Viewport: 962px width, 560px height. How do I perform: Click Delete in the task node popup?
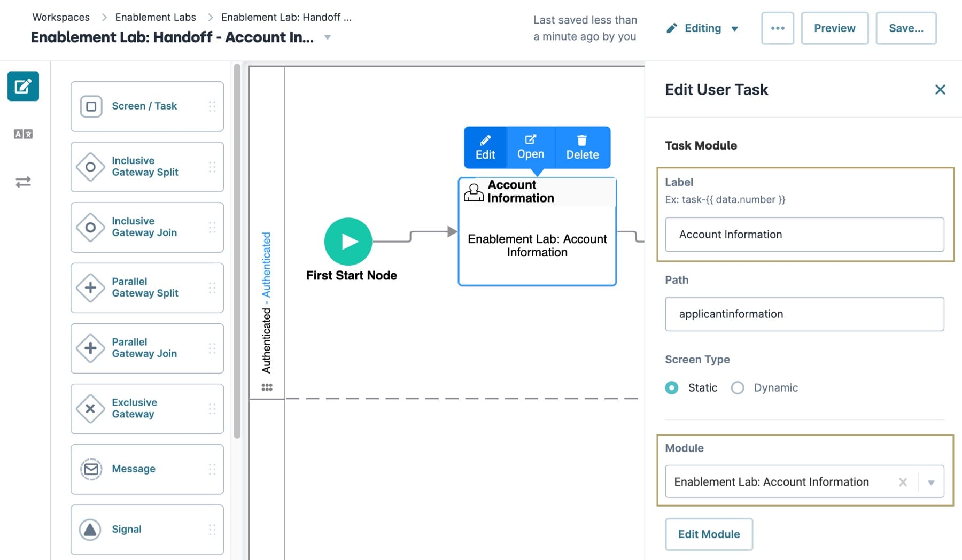click(x=583, y=147)
